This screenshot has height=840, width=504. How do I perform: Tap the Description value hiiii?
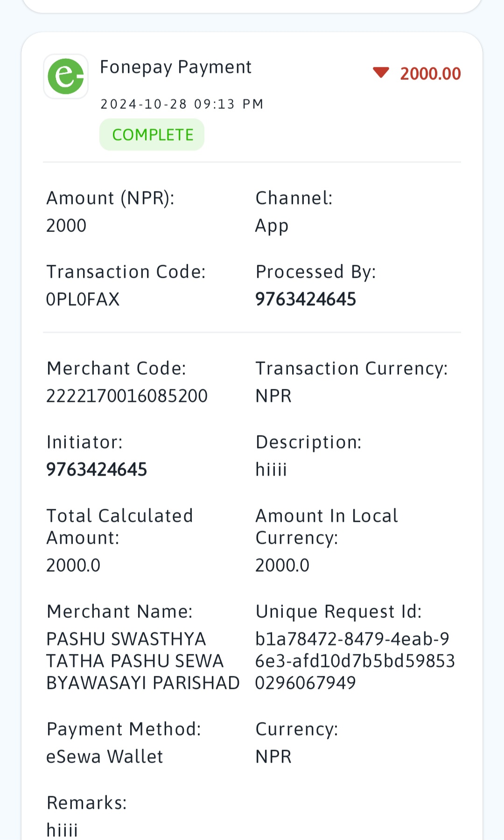271,469
